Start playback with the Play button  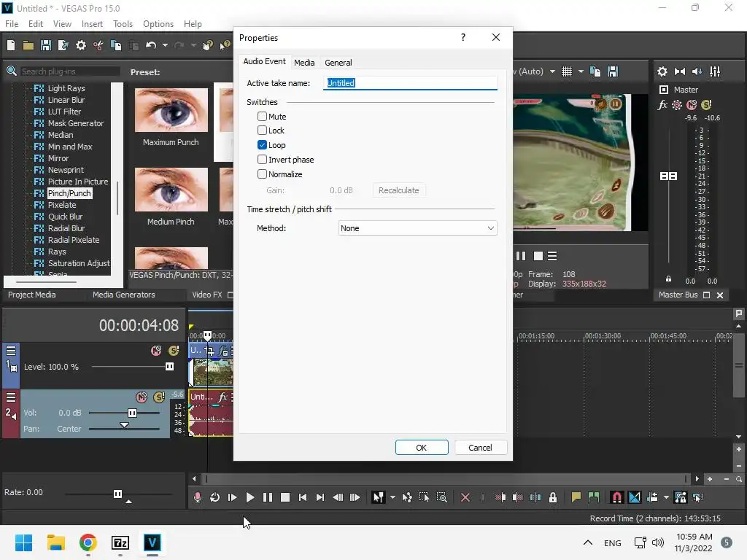point(250,497)
